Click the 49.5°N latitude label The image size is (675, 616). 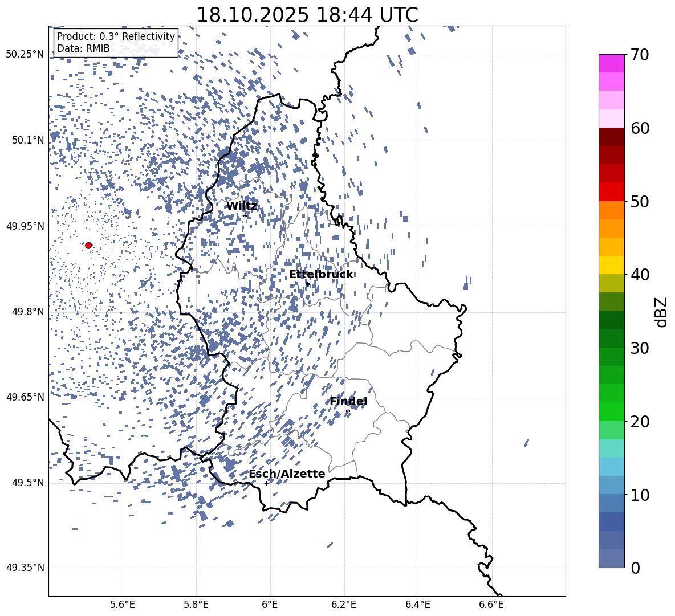pos(27,483)
